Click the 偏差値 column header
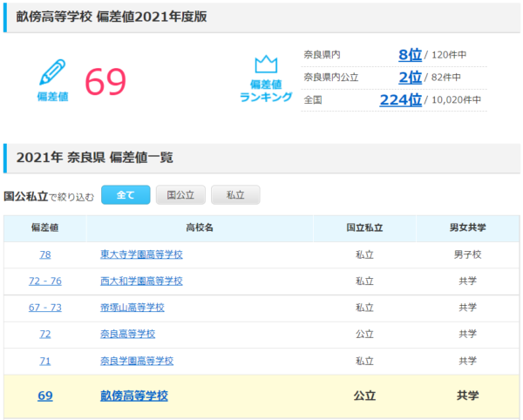The width and height of the screenshot is (523, 420). [45, 227]
